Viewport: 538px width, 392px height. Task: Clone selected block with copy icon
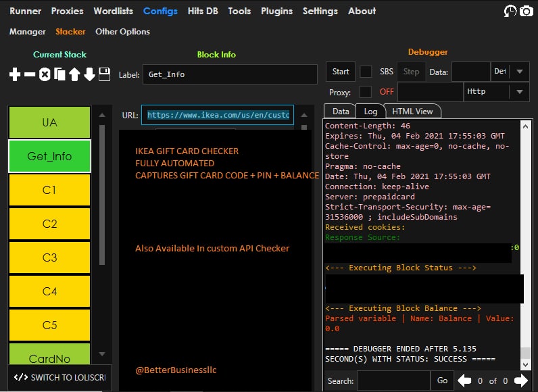point(59,74)
